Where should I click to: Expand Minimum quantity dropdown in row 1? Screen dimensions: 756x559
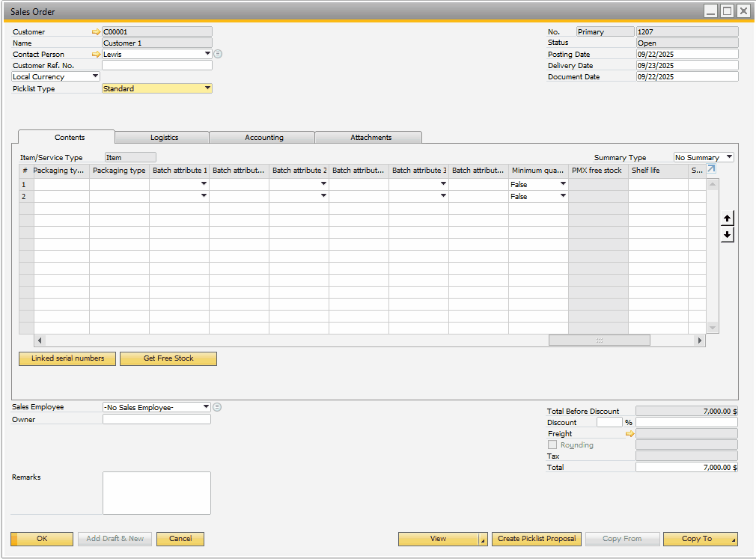click(x=563, y=184)
